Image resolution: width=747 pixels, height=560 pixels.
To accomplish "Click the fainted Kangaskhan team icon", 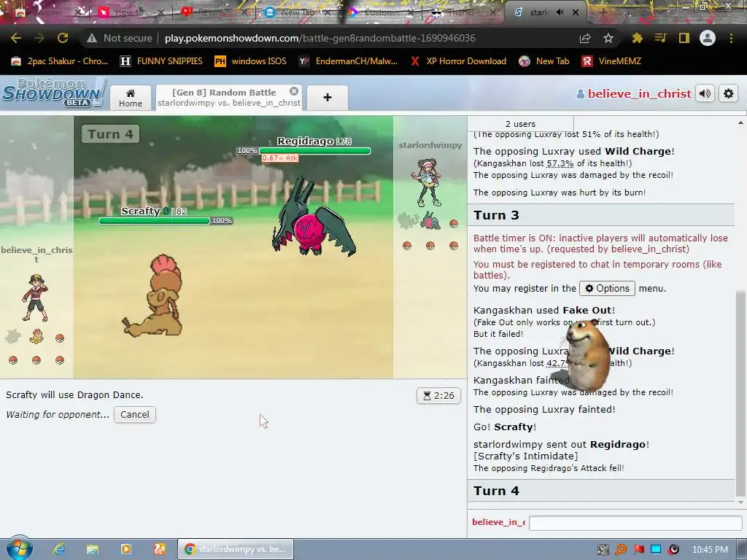I will click(x=13, y=337).
